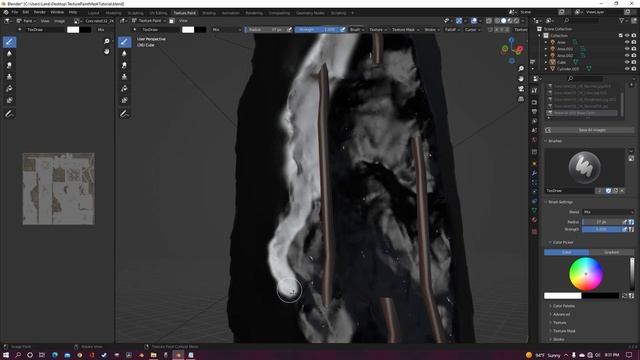Image resolution: width=640 pixels, height=360 pixels.
Task: Expand the Advanced brush panel
Action: pos(561,314)
